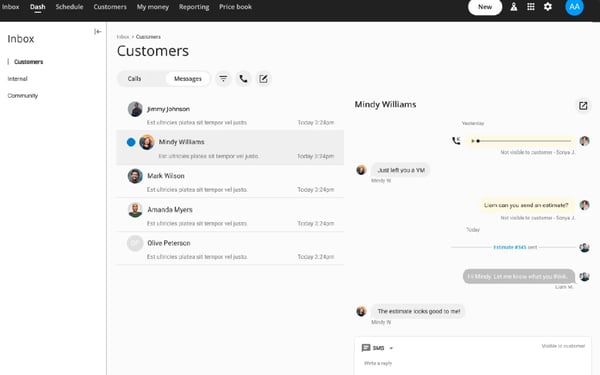Open the apps grid icon
This screenshot has height=375, width=600.
(x=531, y=7)
